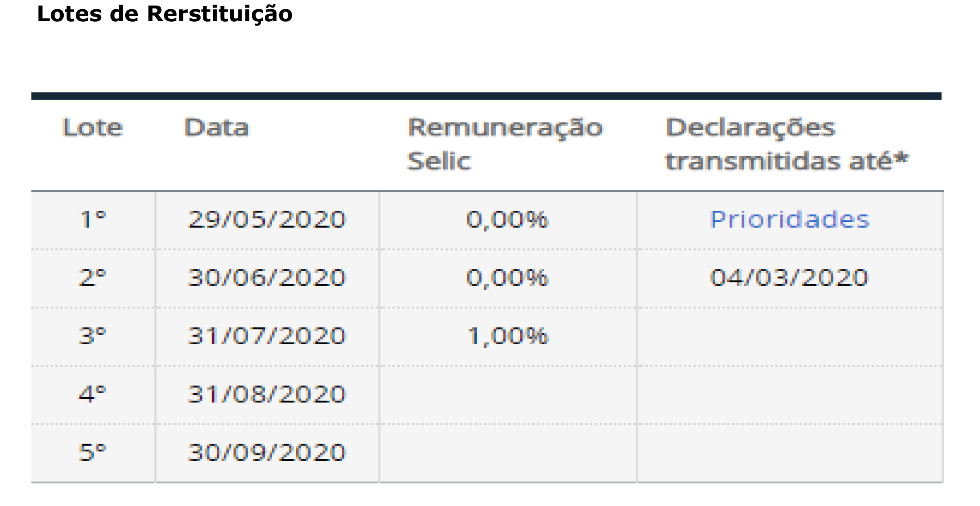
Task: Select the 2º lote cell
Action: 93,278
